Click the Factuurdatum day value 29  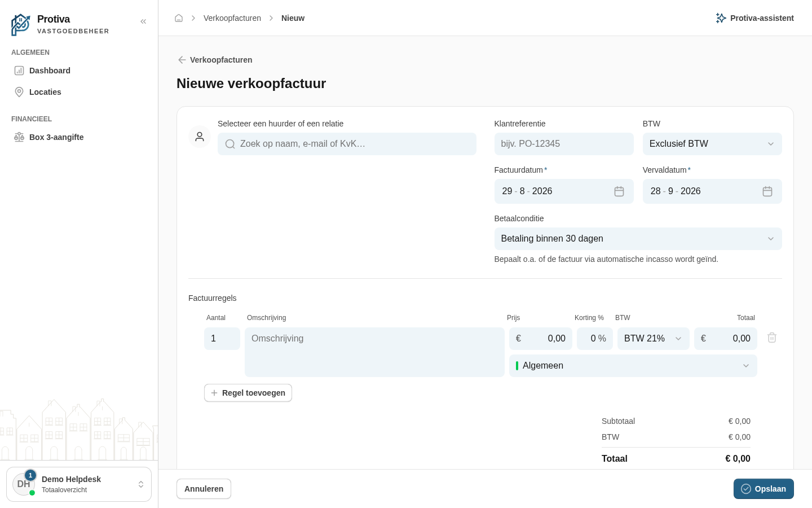[x=507, y=191]
